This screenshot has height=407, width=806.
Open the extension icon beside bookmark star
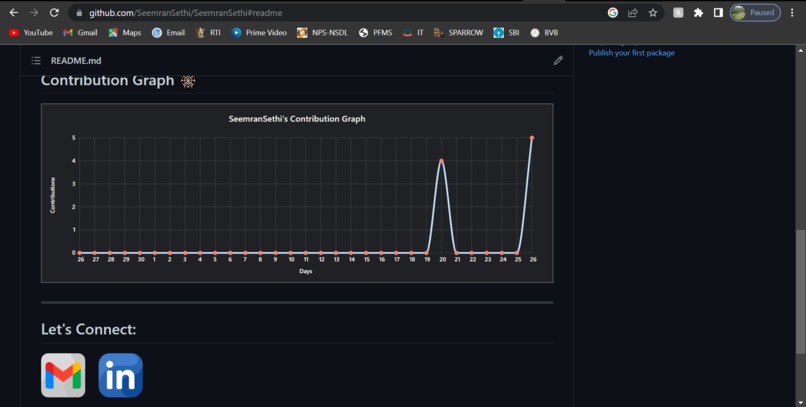point(679,13)
